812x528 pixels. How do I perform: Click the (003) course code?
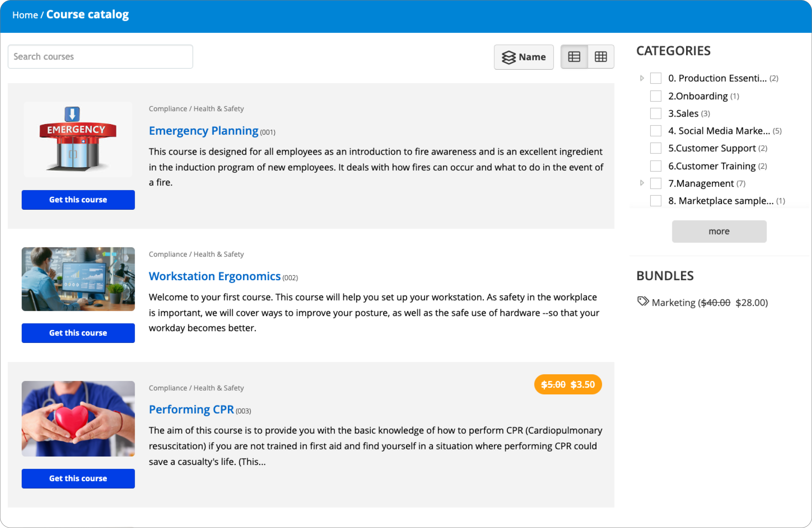[x=243, y=411]
